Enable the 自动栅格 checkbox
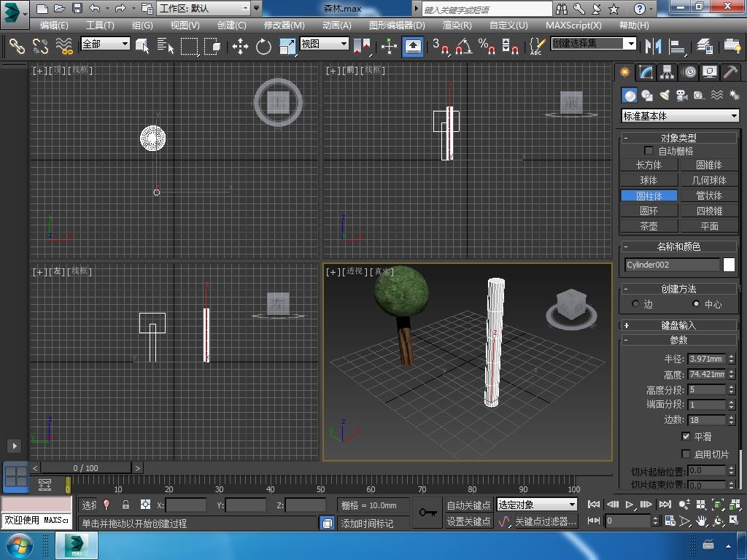The image size is (747, 560). [x=649, y=151]
